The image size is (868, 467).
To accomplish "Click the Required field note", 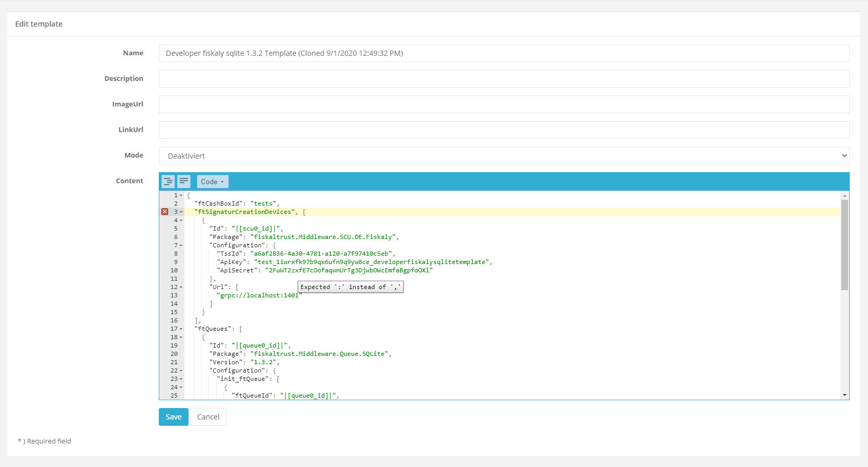I will (44, 441).
